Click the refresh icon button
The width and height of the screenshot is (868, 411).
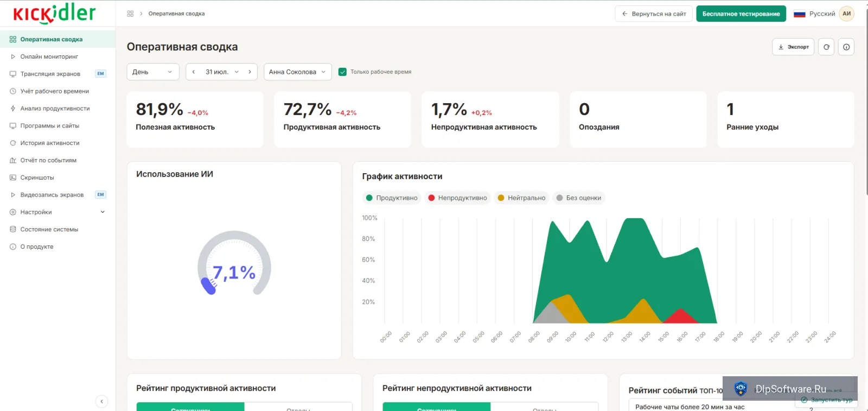pos(826,47)
